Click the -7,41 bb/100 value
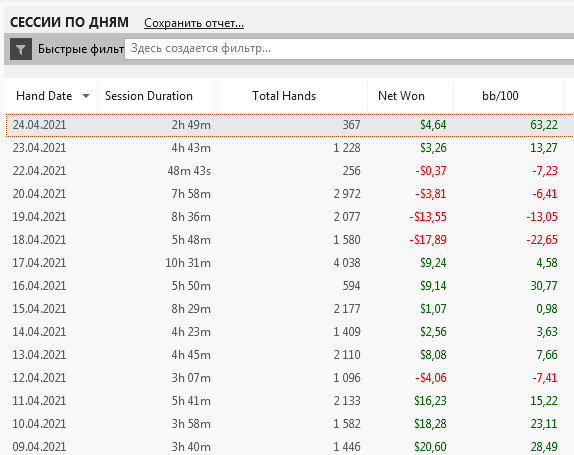The height and width of the screenshot is (455, 574). pyautogui.click(x=545, y=378)
